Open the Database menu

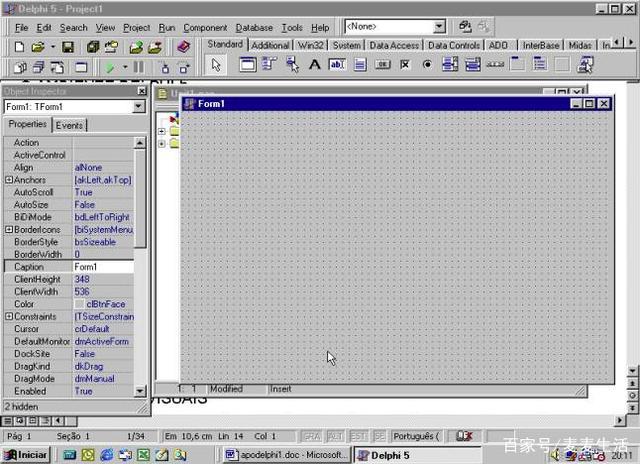[254, 28]
